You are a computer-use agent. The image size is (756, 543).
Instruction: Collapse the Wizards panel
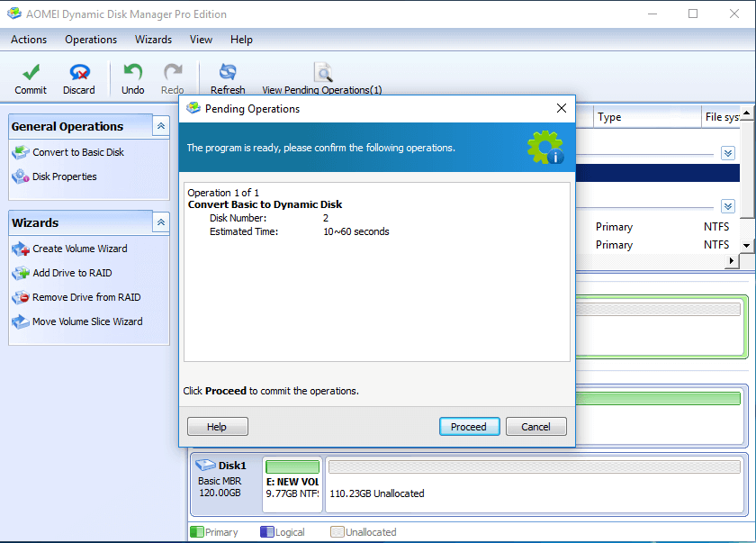click(161, 222)
